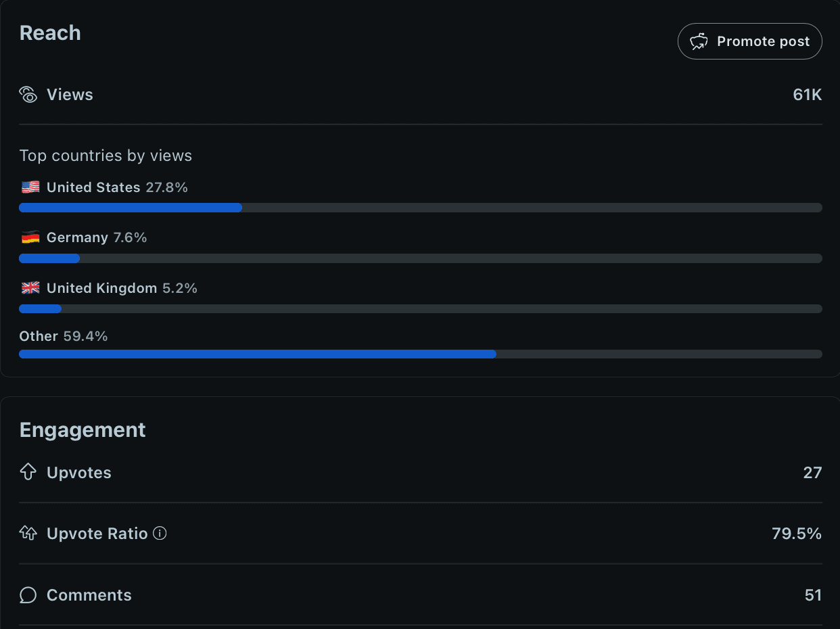This screenshot has height=629, width=840.
Task: Click the Upvotes count of 27
Action: tap(812, 472)
